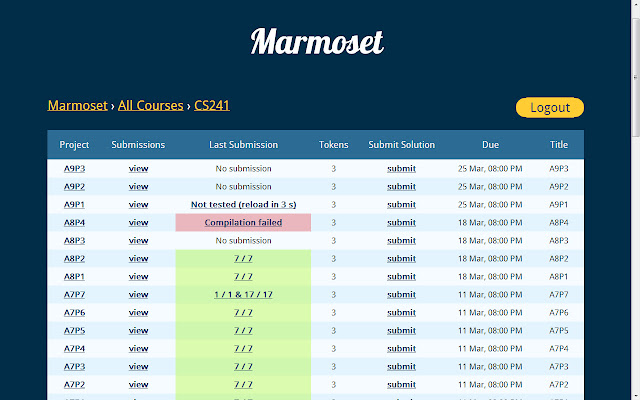This screenshot has width=640, height=400.
Task: Submit a solution for A9P2
Action: pos(402,187)
